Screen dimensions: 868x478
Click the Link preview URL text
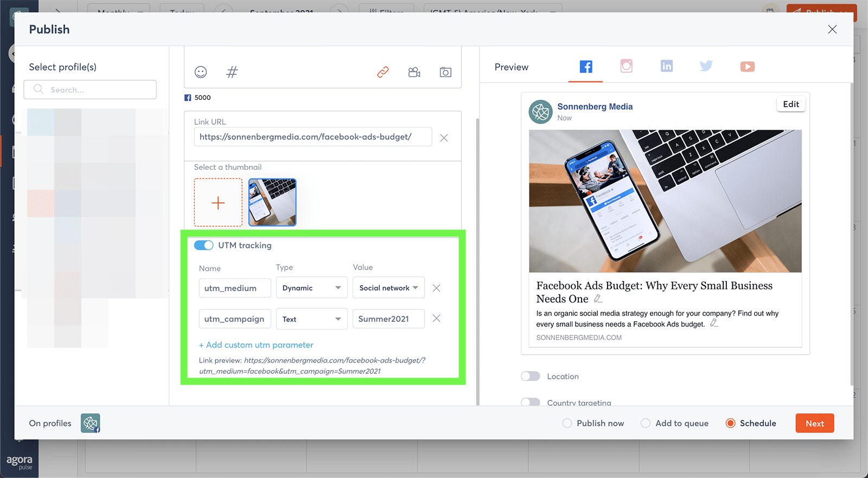[x=312, y=366]
